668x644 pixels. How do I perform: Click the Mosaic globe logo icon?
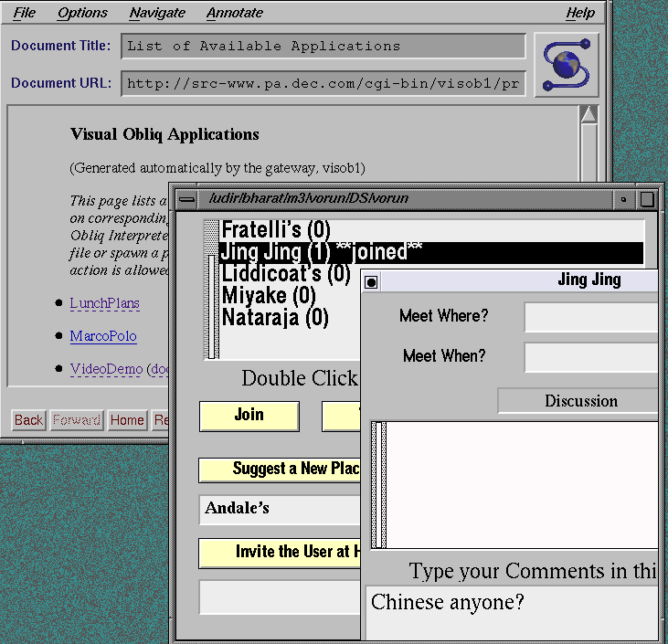tap(567, 64)
